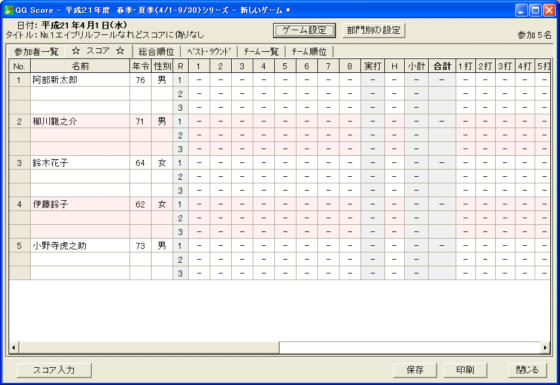The width and height of the screenshot is (560, 385).
Task: Click the スコア入力 button
Action: coord(54,370)
